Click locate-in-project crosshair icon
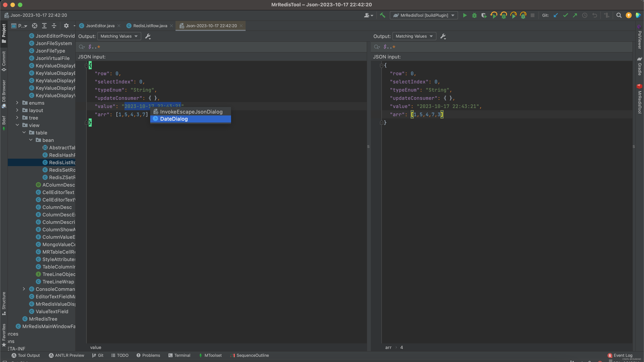The height and width of the screenshot is (362, 644). (x=34, y=26)
